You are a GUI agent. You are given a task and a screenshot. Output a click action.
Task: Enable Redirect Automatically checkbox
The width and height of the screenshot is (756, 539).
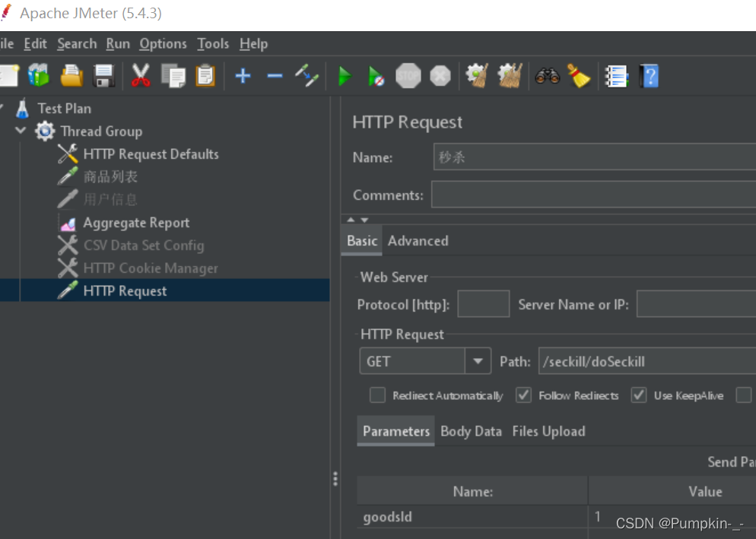point(377,395)
